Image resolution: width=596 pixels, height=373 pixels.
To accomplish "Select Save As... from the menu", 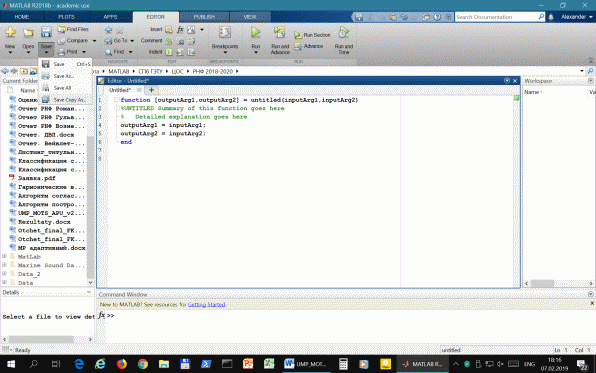I will pos(66,76).
